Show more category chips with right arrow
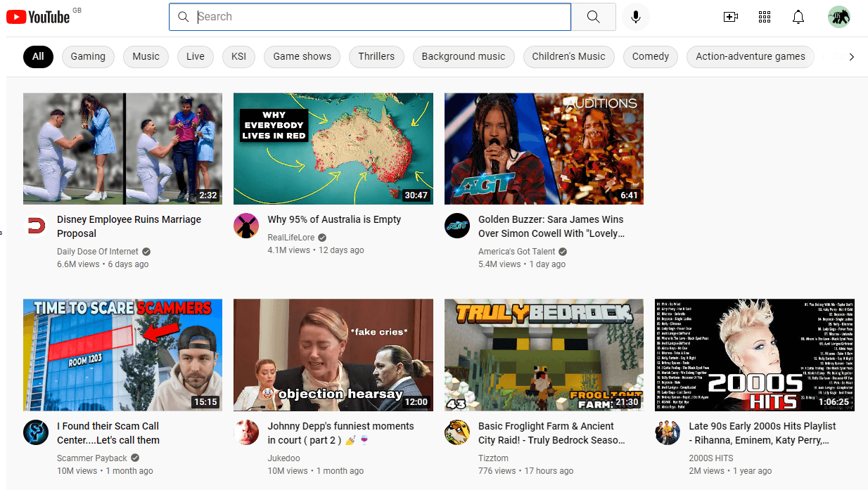 [851, 57]
